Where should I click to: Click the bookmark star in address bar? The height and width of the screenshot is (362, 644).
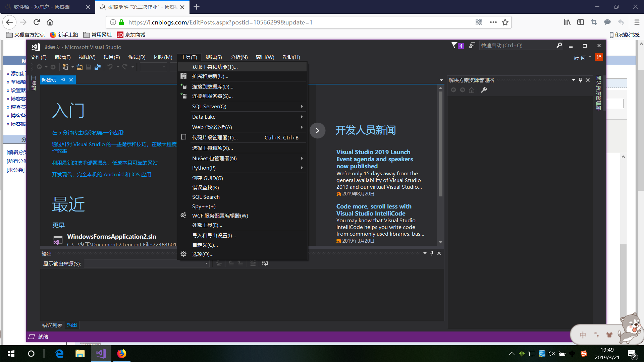[505, 22]
